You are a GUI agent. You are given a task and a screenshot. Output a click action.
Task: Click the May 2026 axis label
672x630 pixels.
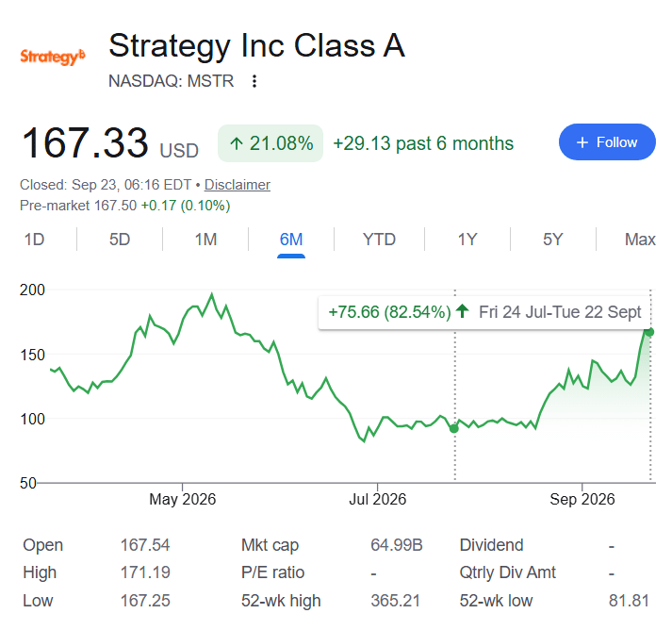point(183,499)
